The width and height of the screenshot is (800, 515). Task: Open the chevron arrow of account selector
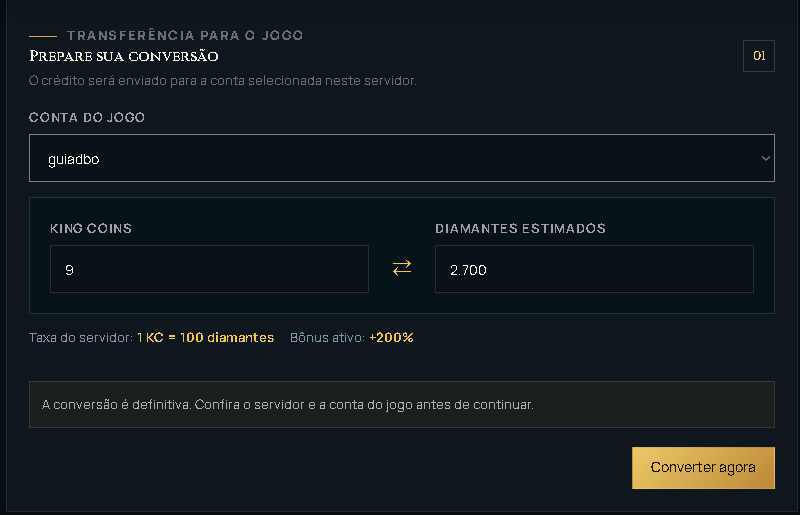(765, 158)
